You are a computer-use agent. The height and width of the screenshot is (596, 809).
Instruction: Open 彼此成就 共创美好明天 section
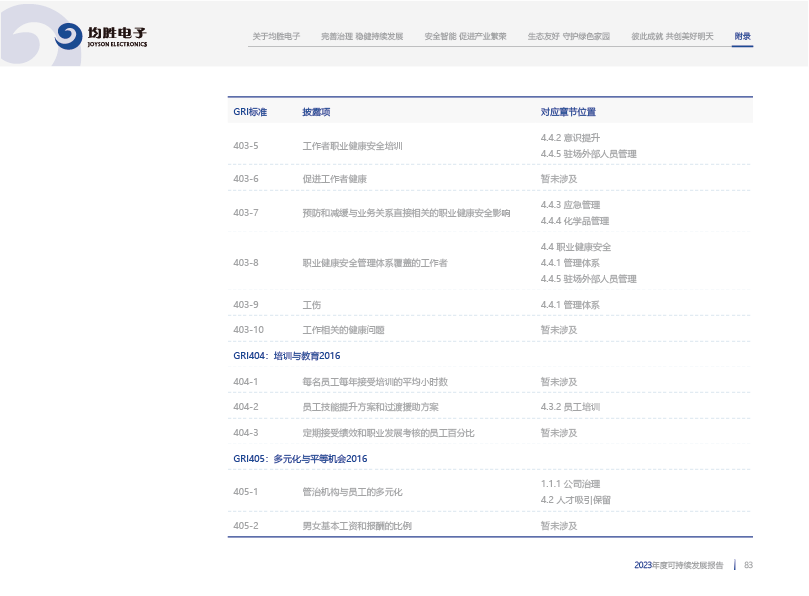pyautogui.click(x=672, y=36)
